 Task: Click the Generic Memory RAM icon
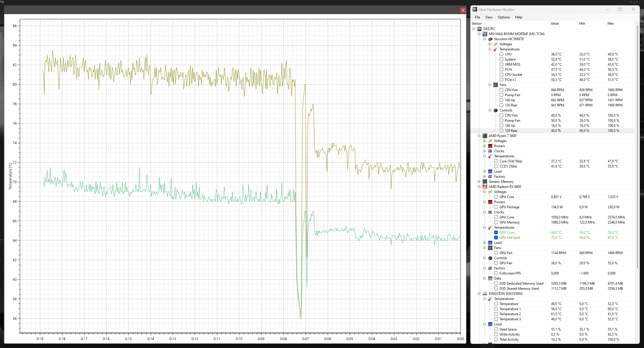point(485,182)
